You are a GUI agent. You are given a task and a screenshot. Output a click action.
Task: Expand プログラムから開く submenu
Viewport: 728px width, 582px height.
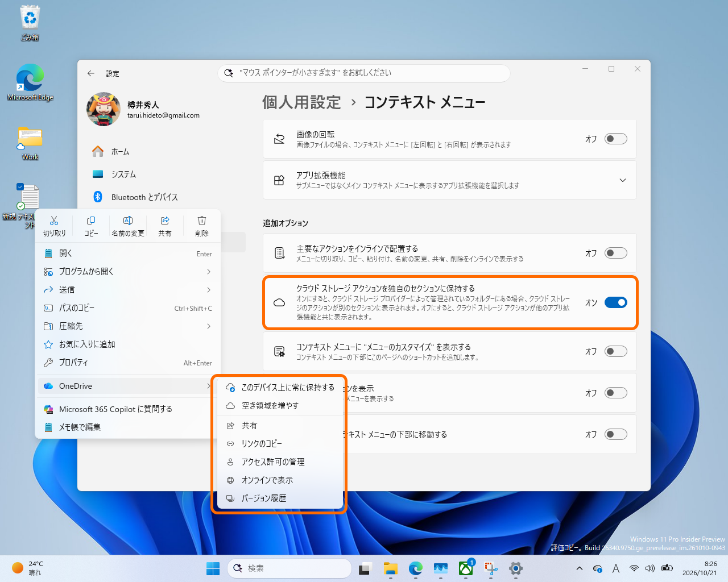(x=128, y=272)
